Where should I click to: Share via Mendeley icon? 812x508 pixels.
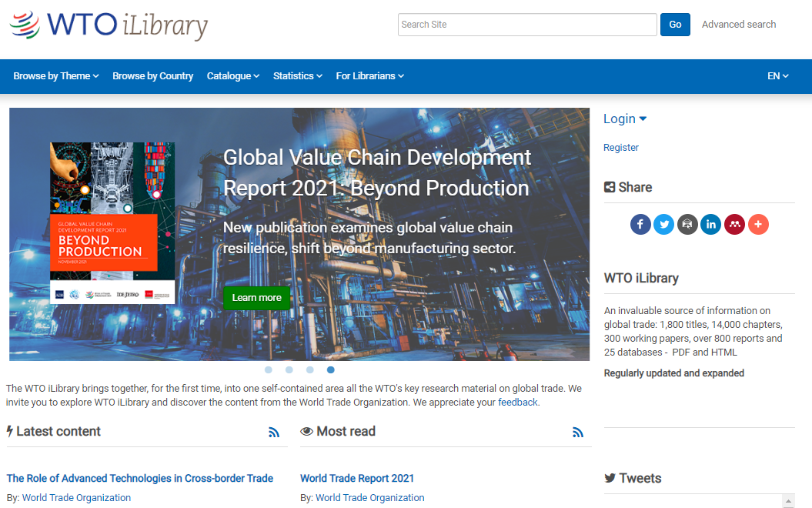(734, 224)
